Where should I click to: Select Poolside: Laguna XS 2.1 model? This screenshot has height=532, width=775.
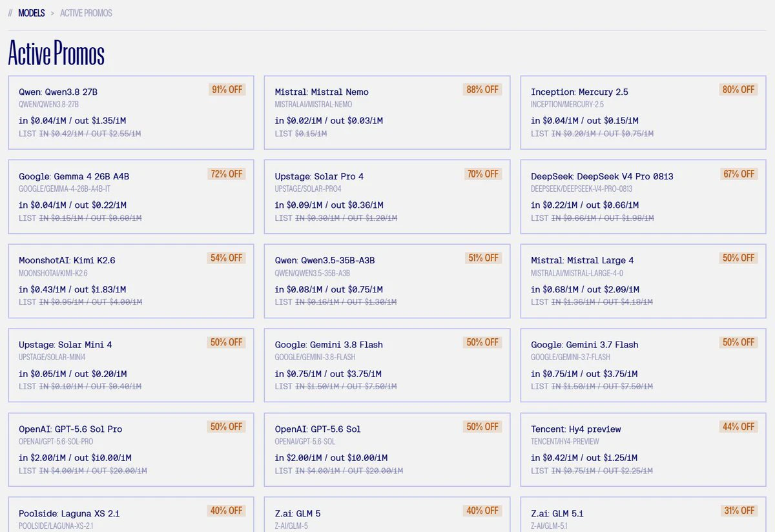click(131, 515)
